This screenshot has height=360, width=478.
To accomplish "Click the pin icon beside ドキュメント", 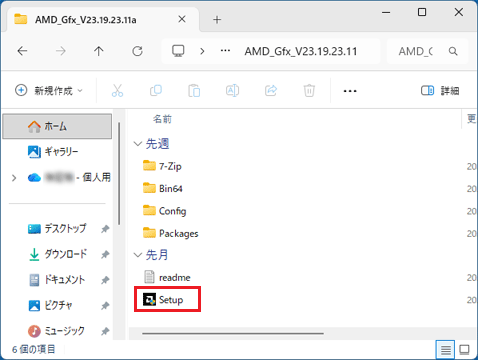I will (105, 280).
